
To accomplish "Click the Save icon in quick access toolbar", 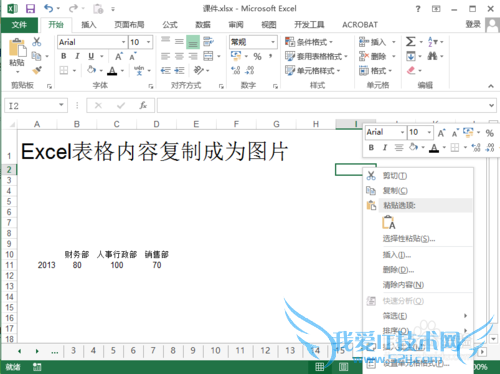I will 30,8.
